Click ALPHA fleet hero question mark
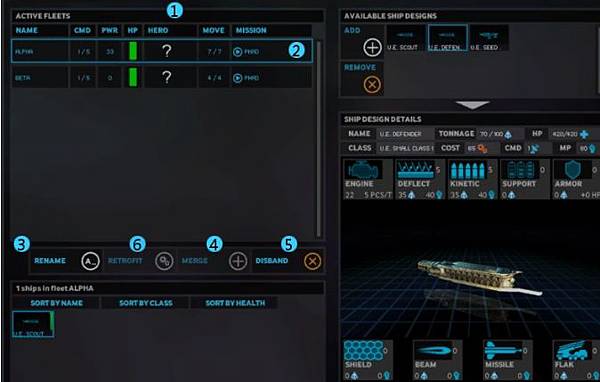The image size is (600, 382). pyautogui.click(x=167, y=51)
